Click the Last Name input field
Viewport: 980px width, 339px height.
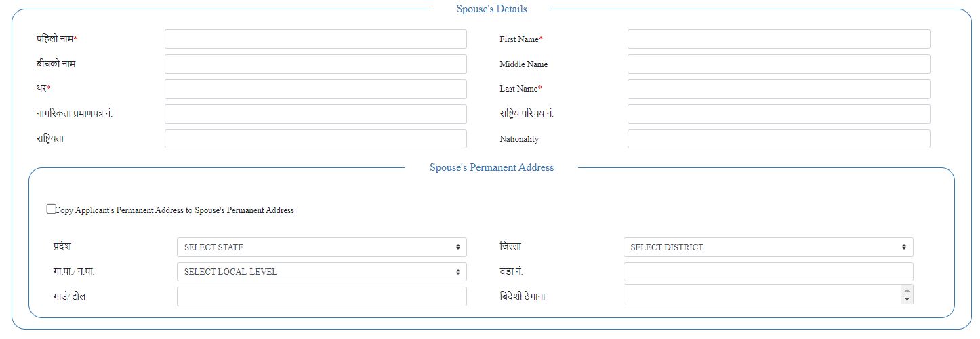(x=778, y=89)
